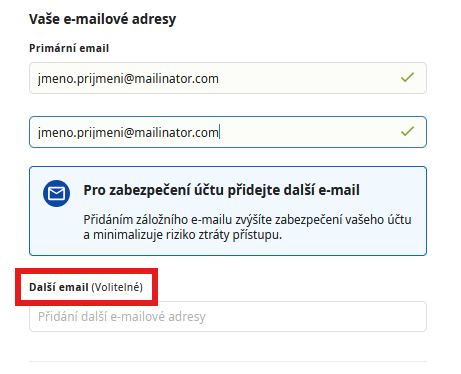Click the 'Primární email' label
Viewport: 461px width, 374px height.
[69, 48]
